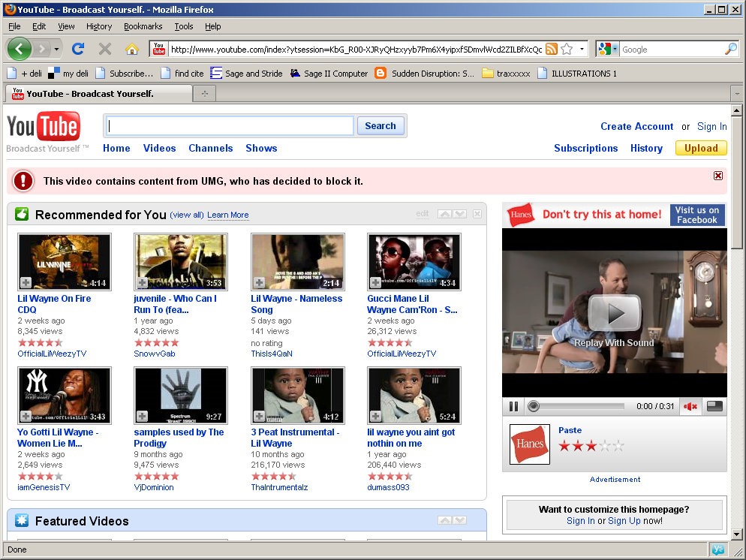Click the Sign In link at top right
The width and height of the screenshot is (746, 560).
click(711, 126)
